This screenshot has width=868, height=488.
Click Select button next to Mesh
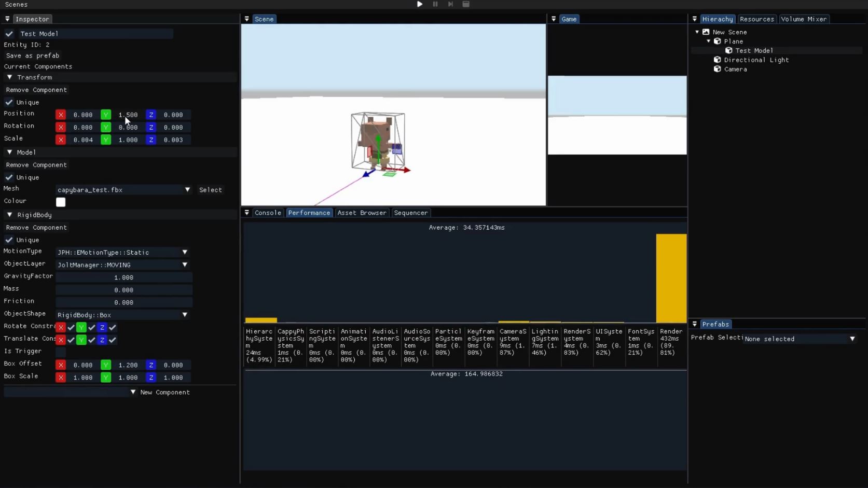click(210, 190)
